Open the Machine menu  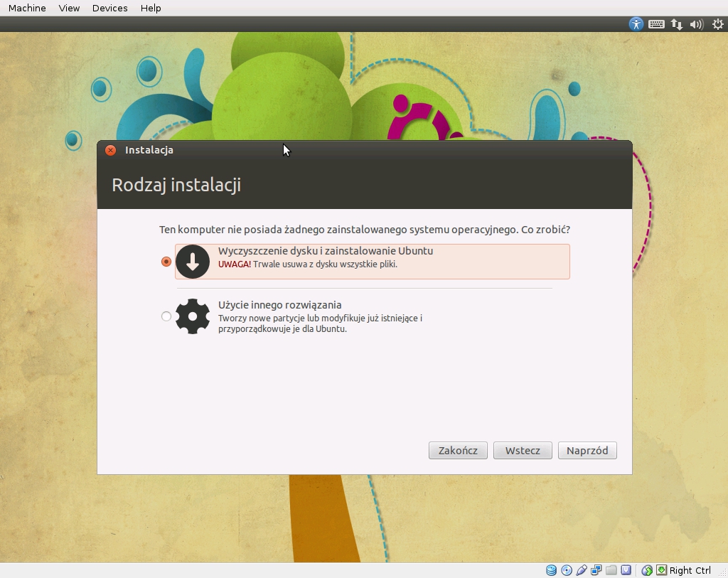[x=27, y=8]
